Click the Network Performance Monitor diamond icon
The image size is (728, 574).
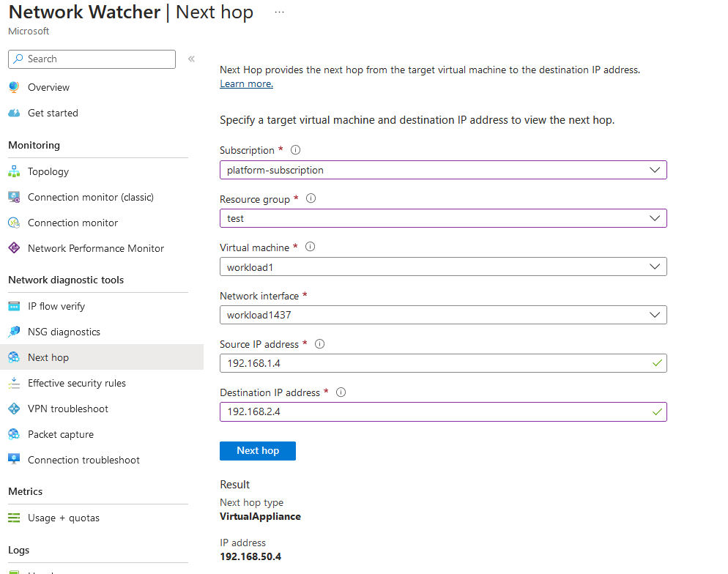[14, 248]
